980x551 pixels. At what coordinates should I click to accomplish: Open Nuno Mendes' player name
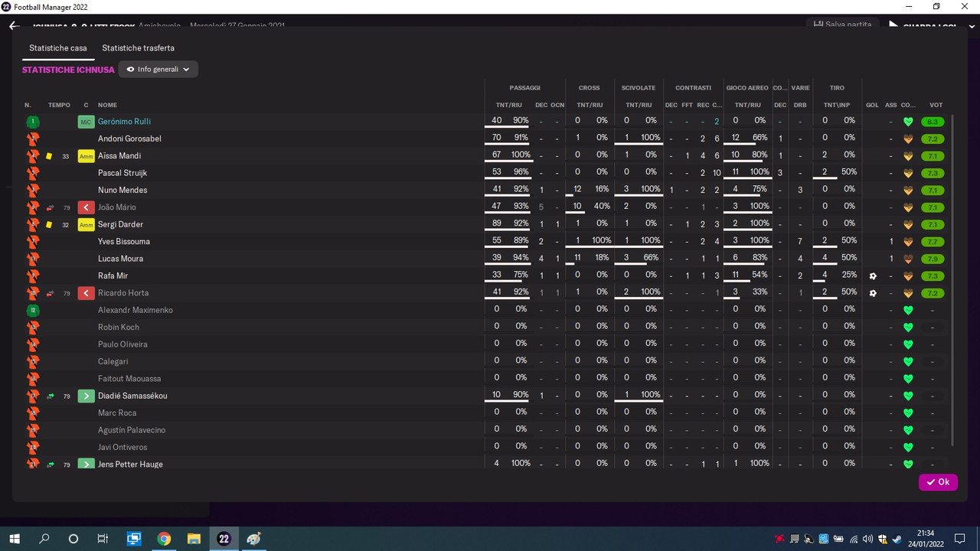[122, 190]
